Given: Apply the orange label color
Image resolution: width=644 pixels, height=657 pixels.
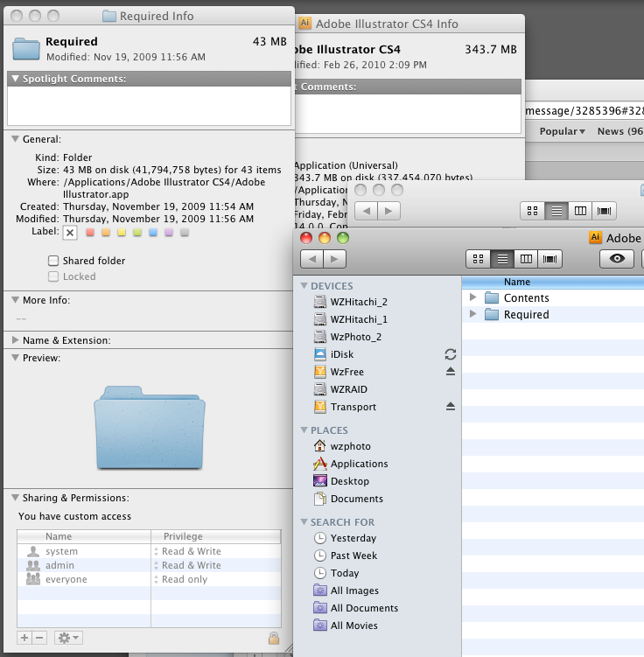Looking at the screenshot, I should [x=106, y=232].
